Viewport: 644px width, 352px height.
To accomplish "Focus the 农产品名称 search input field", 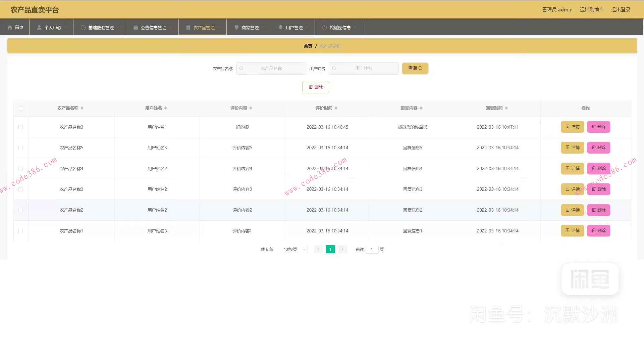I will pos(271,69).
